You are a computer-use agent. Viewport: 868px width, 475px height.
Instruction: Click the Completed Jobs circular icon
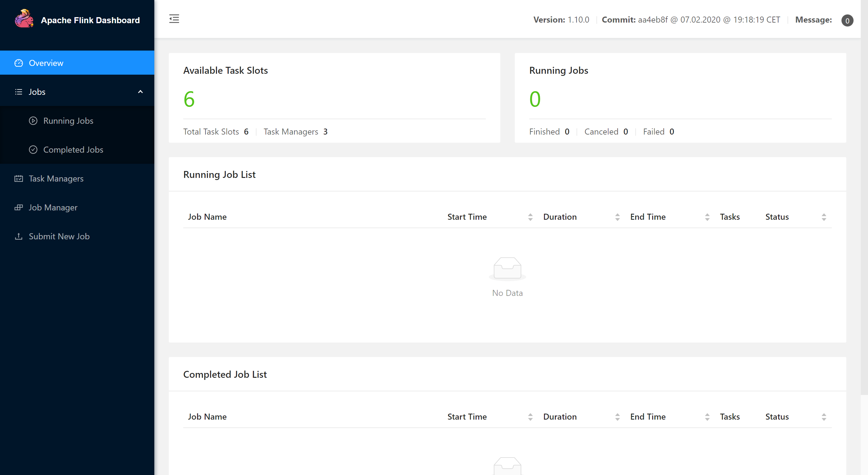coord(33,150)
